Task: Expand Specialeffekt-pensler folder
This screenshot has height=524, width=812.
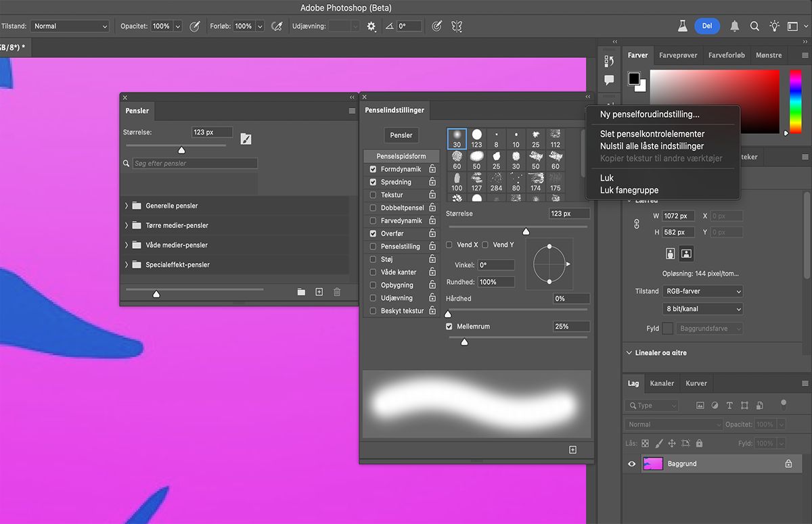Action: click(127, 264)
